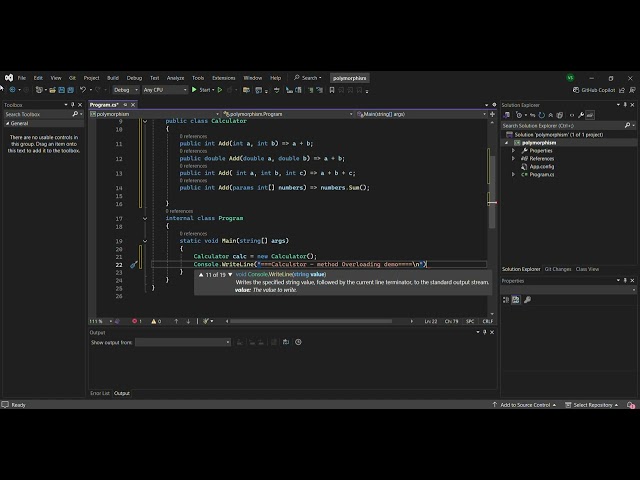Click the Search Solution Explorer field
The height and width of the screenshot is (480, 640).
click(x=568, y=126)
